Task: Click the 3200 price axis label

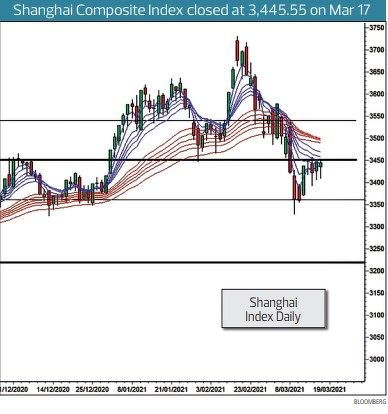Action: (377, 271)
